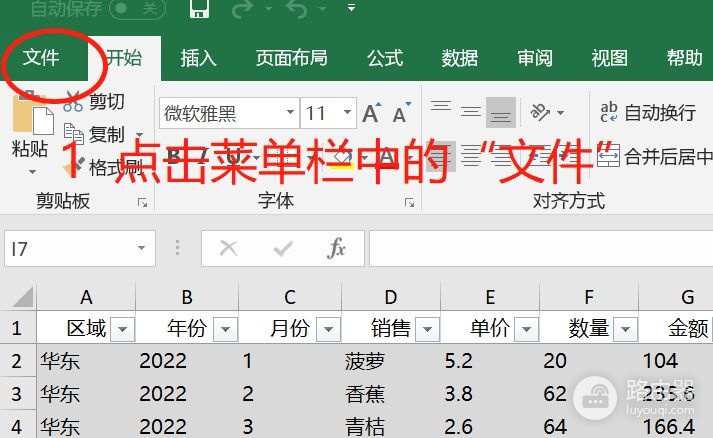This screenshot has width=713, height=438.
Task: Click the 剪切 (Cut) button
Action: point(94,101)
